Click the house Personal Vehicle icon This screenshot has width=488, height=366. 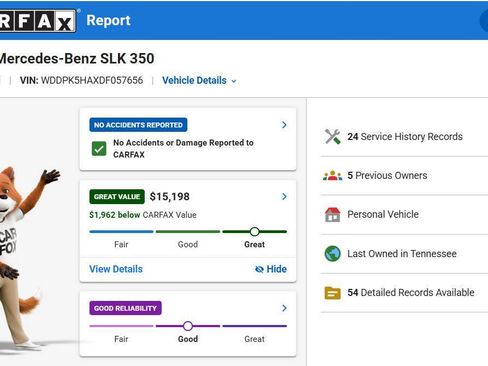point(332,214)
